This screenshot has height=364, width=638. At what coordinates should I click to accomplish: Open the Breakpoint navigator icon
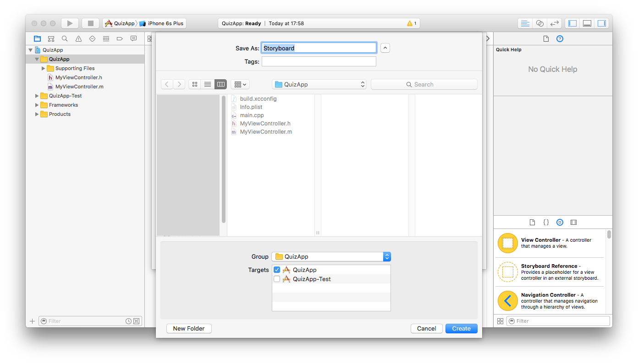120,39
